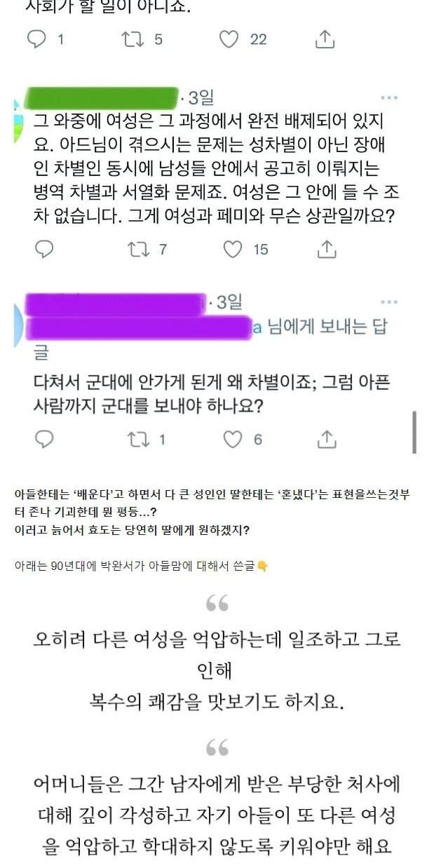Like the tweet with 22 hearts

click(x=229, y=39)
